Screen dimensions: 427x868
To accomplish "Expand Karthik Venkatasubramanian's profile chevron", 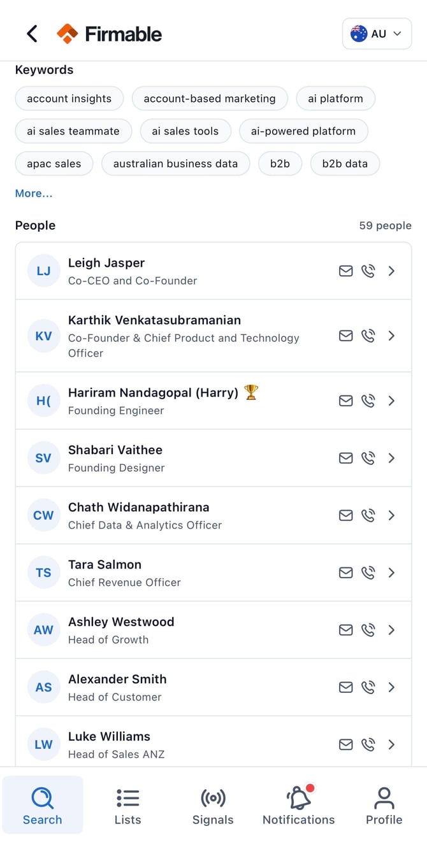I will pos(391,336).
